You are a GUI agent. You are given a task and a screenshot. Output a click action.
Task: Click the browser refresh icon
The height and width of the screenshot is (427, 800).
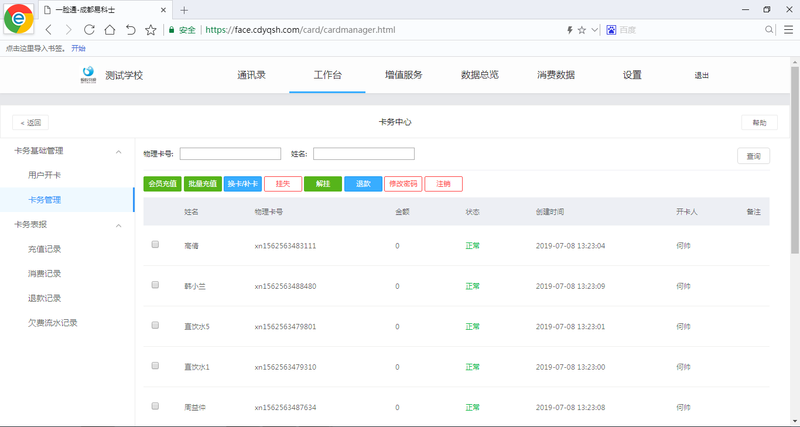tap(89, 30)
